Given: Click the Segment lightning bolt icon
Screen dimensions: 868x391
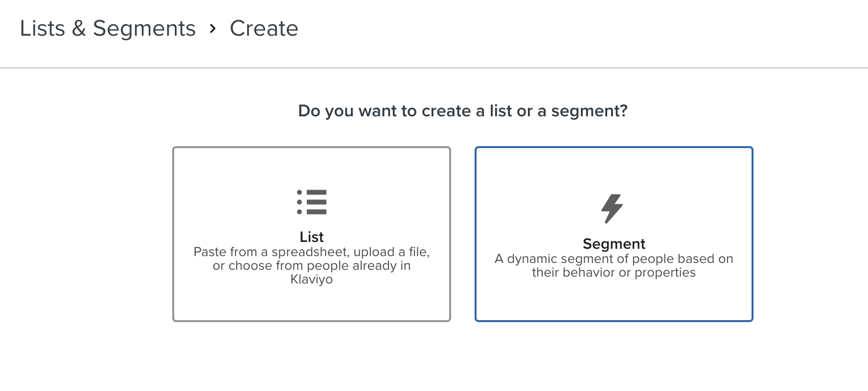Looking at the screenshot, I should point(612,209).
